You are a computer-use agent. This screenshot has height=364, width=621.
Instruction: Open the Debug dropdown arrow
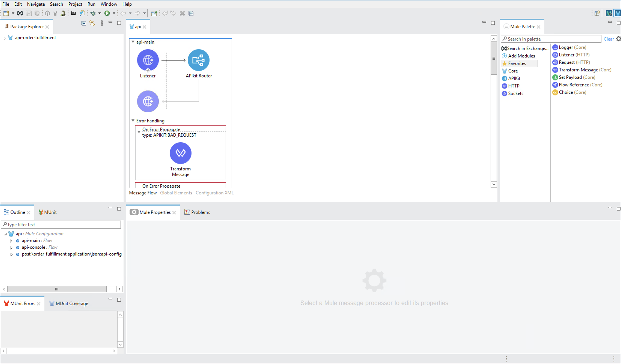tap(100, 13)
